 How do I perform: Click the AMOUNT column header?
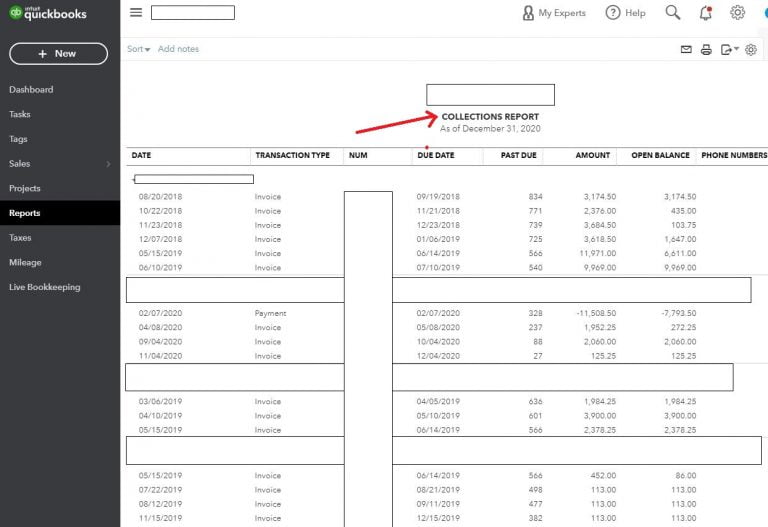click(x=593, y=155)
